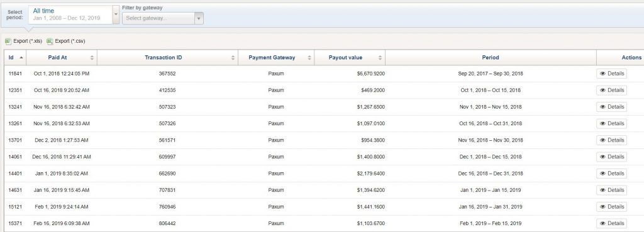View Details for payout 13701

pyautogui.click(x=611, y=140)
